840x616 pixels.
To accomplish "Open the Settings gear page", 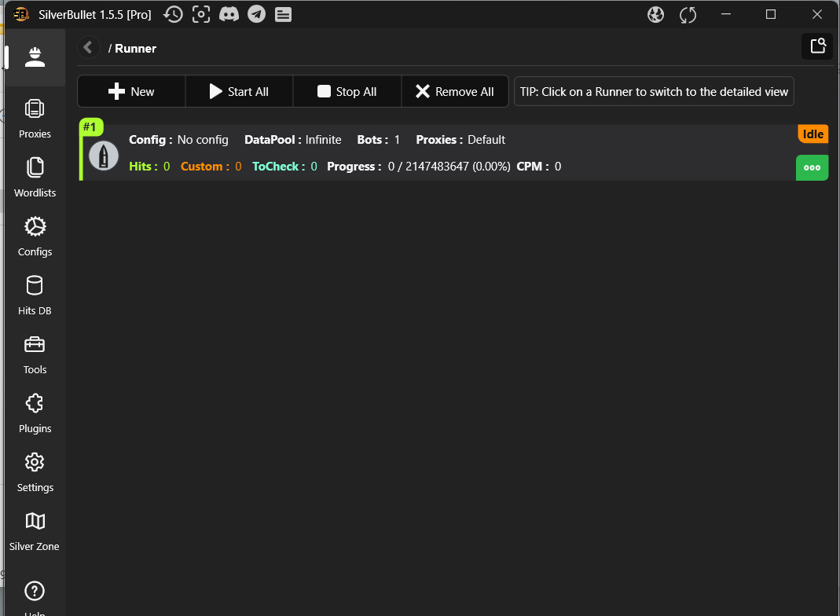I will pyautogui.click(x=35, y=471).
